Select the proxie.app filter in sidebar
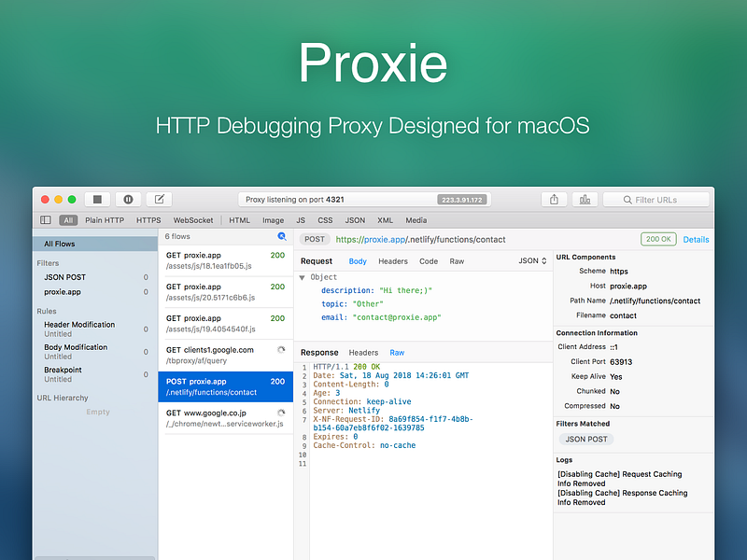This screenshot has width=747, height=560. point(95,292)
